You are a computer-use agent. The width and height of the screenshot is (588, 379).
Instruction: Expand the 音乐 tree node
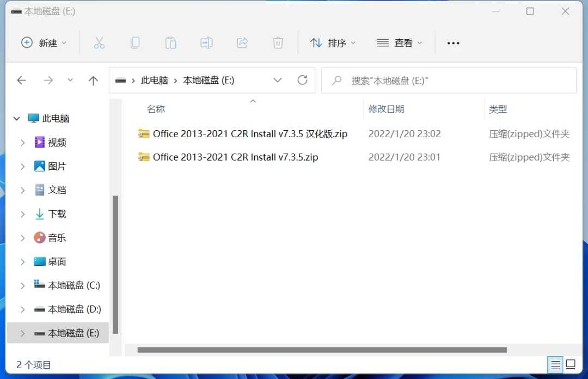(x=22, y=238)
